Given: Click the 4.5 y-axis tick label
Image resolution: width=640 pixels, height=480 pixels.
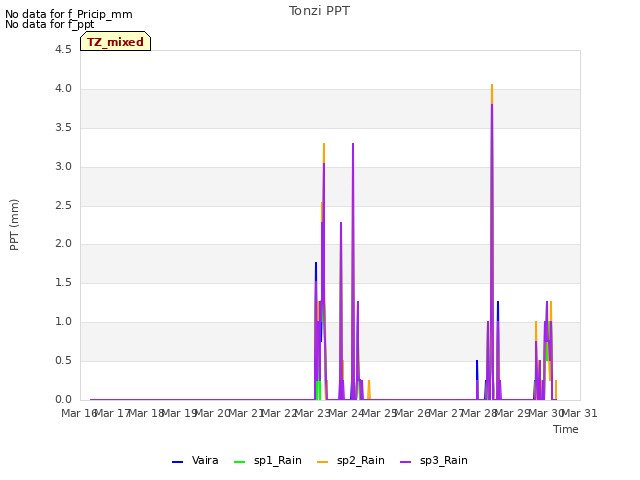Looking at the screenshot, I should point(63,49).
